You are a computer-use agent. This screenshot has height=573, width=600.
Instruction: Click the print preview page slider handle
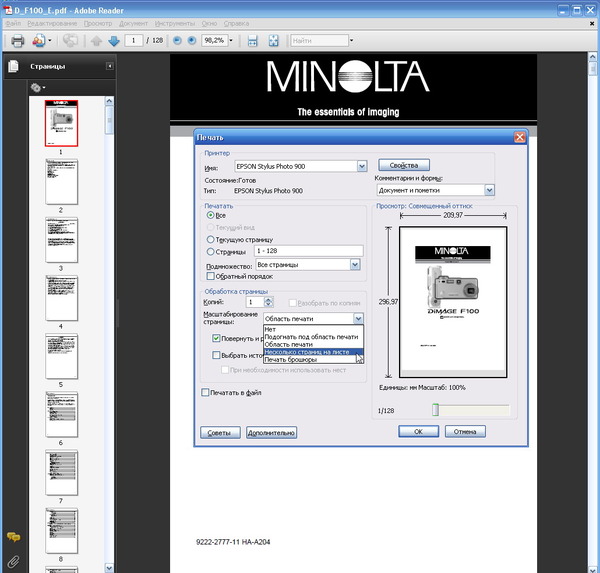coord(435,410)
